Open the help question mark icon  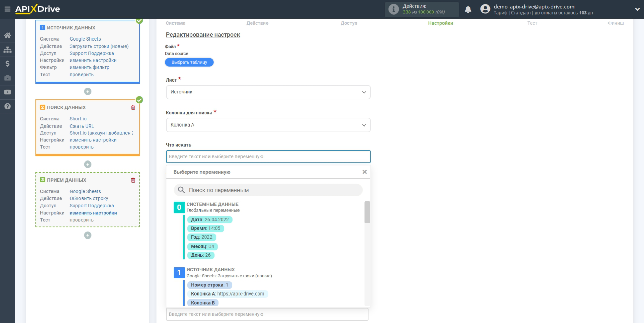coord(7,106)
